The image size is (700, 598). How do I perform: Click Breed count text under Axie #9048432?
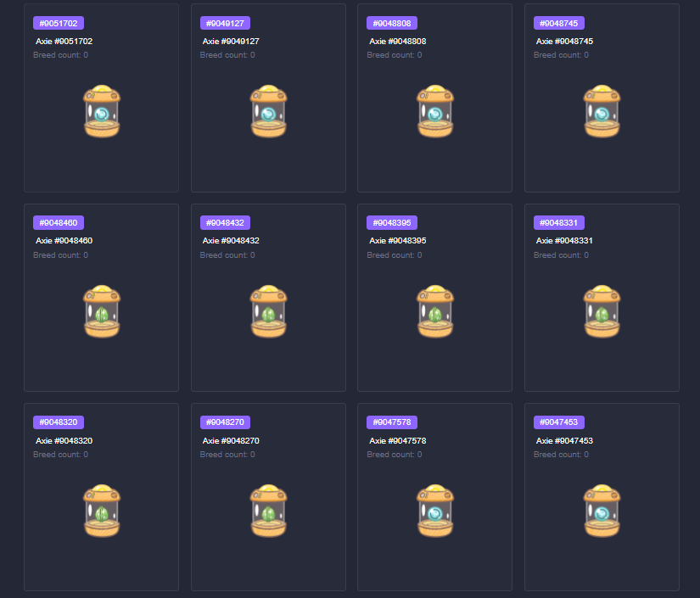point(227,254)
